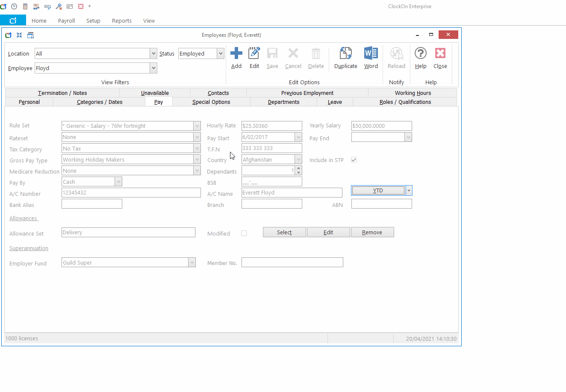
Task: Open the blue ClockOn application menu button
Action: click(13, 20)
